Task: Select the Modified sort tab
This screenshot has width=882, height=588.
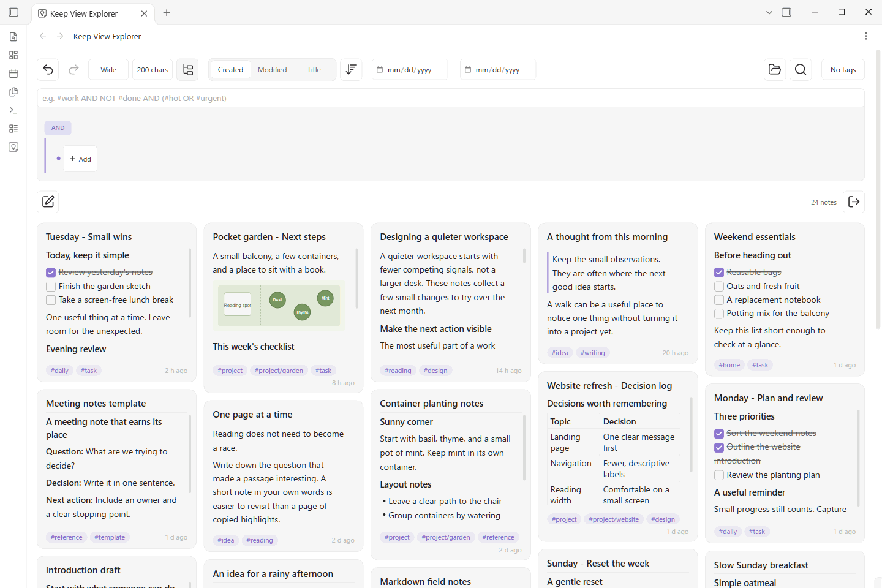Action: click(x=272, y=70)
